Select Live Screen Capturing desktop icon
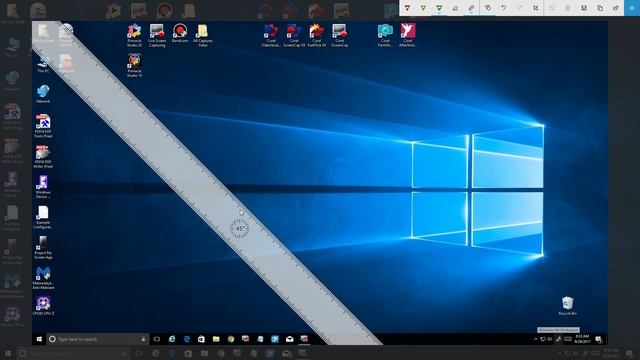 pos(157,35)
